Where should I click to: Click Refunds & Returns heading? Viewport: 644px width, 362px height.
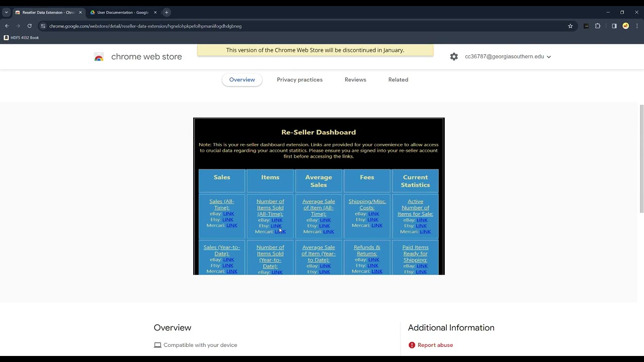[x=367, y=250]
